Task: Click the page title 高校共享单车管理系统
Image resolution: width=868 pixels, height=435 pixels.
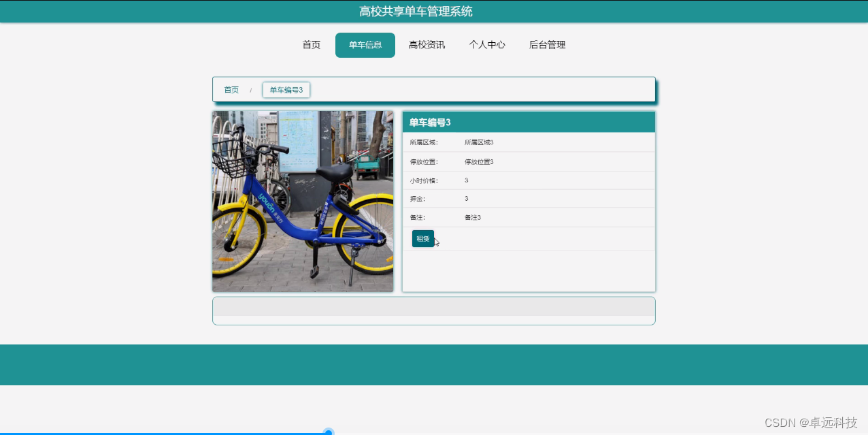Action: [414, 11]
